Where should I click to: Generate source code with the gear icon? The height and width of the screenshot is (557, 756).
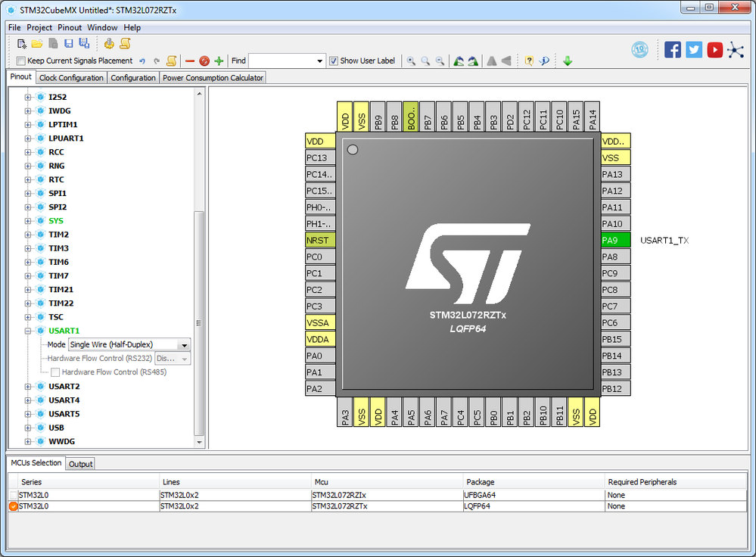[x=109, y=43]
